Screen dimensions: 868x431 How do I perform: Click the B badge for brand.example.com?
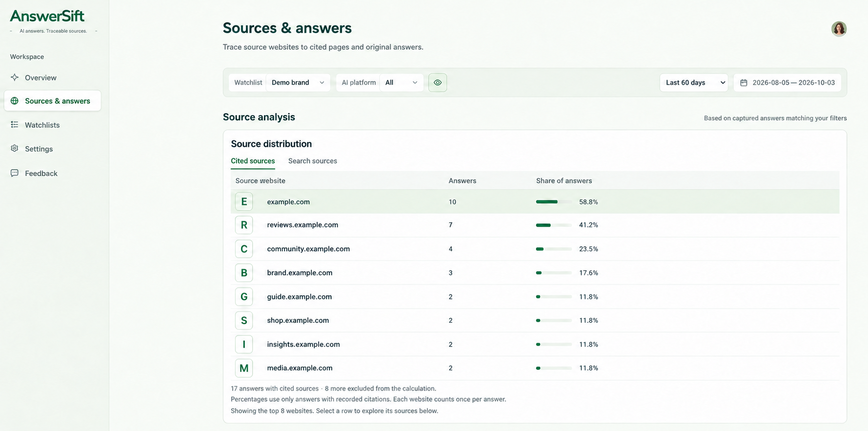244,273
